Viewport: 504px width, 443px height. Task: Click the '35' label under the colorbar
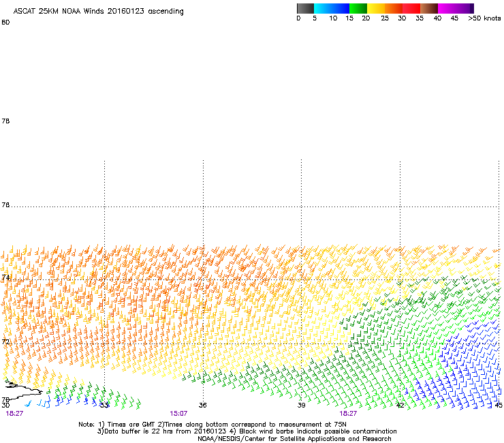click(420, 18)
